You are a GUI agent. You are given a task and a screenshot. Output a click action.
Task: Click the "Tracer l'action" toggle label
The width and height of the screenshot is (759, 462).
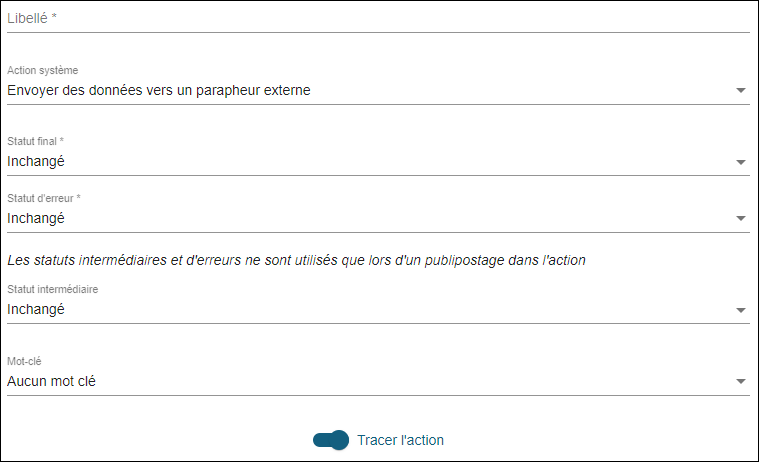(400, 440)
